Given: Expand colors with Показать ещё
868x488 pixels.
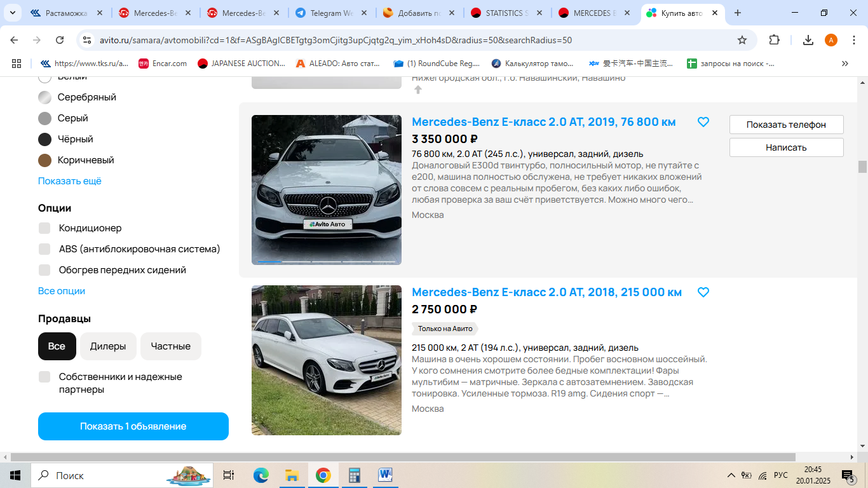Looking at the screenshot, I should [70, 181].
